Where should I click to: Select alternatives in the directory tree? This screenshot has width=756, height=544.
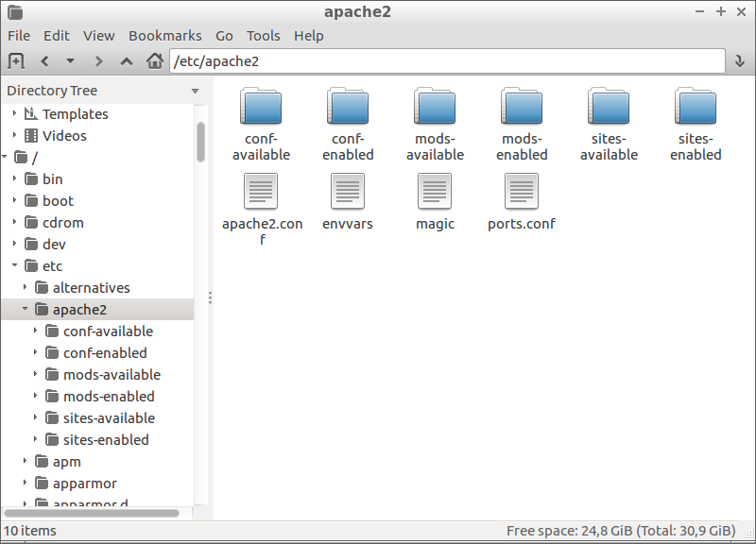pos(92,288)
